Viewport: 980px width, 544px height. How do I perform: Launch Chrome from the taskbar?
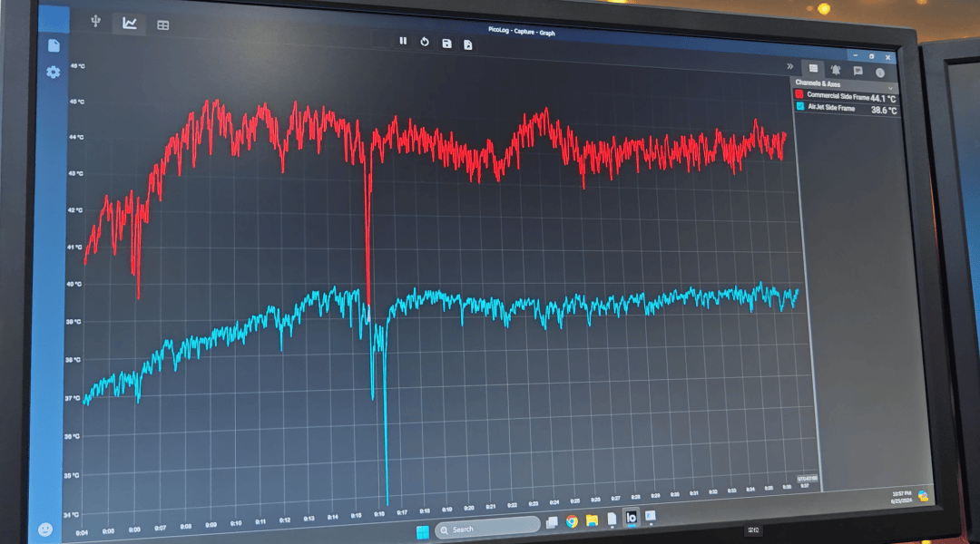(x=572, y=521)
